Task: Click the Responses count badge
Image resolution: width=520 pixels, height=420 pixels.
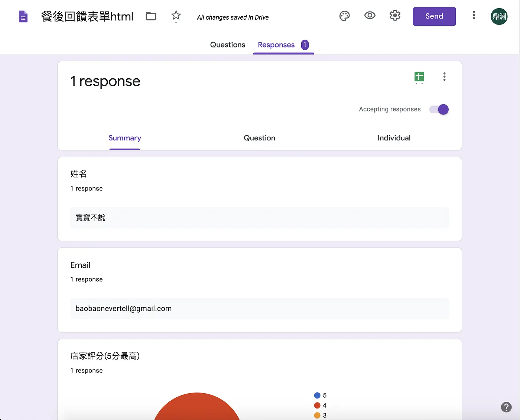Action: coord(305,45)
